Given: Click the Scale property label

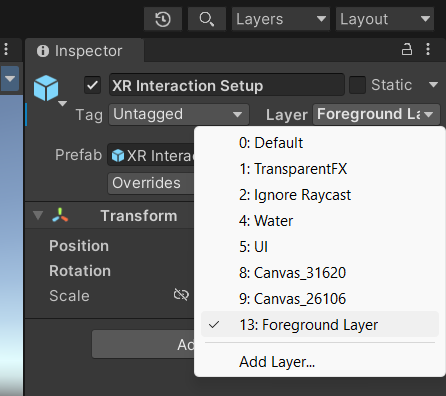Looking at the screenshot, I should click(69, 296).
